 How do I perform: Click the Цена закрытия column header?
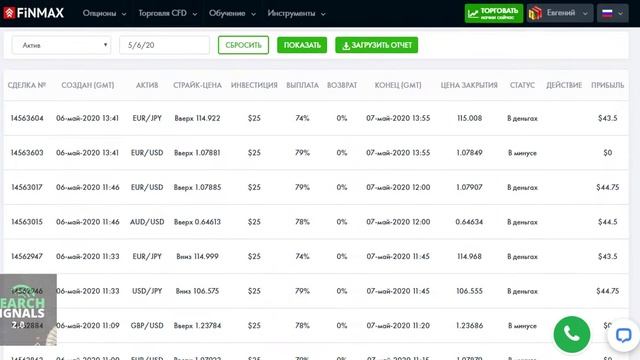pyautogui.click(x=469, y=85)
